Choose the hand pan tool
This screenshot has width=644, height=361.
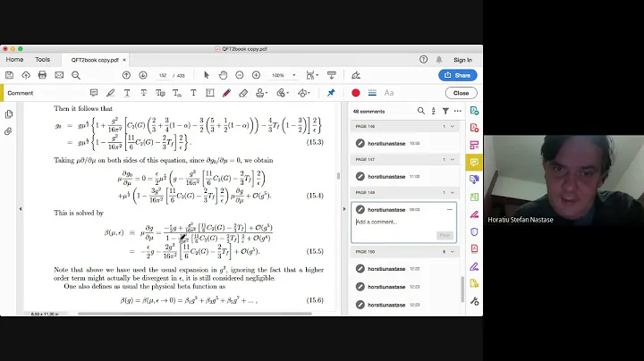click(x=223, y=75)
